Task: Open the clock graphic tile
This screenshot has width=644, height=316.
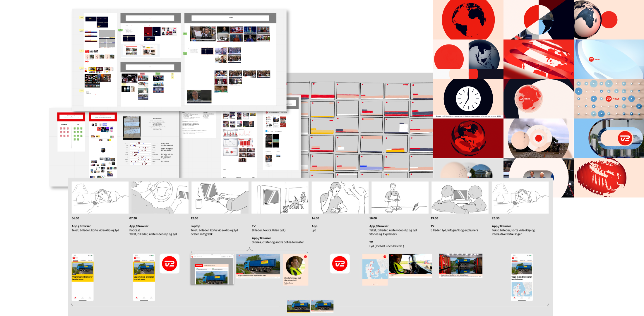Action: (468, 99)
